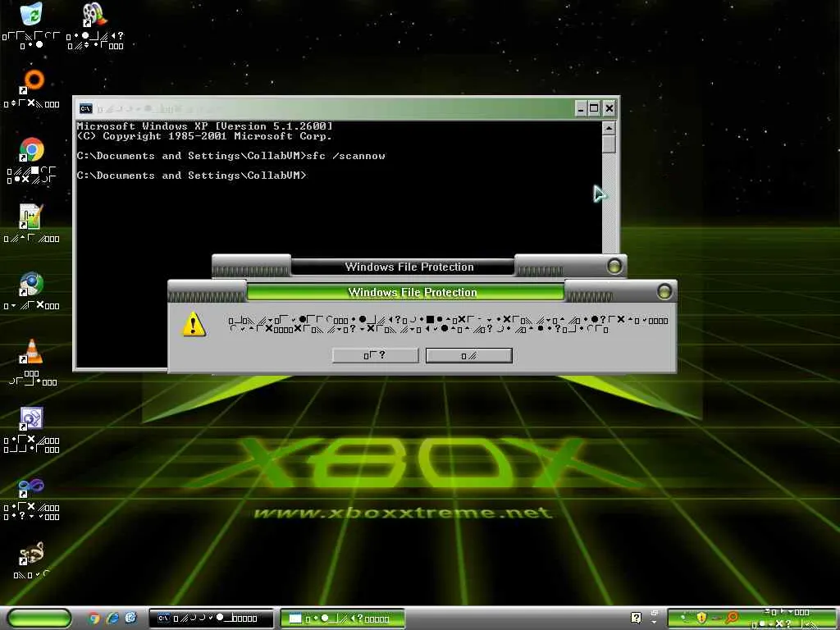Viewport: 840px width, 630px height.
Task: Click the green Start button on the taskbar
Action: 39,618
